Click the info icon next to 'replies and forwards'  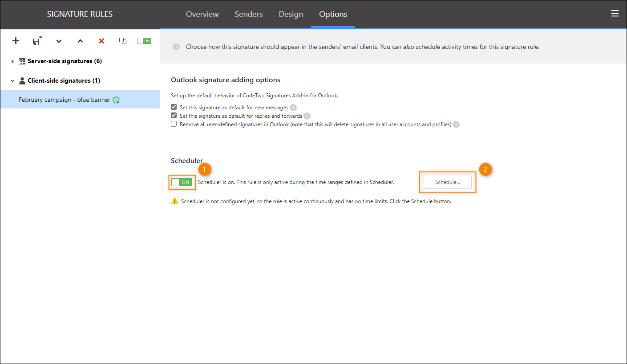[307, 116]
